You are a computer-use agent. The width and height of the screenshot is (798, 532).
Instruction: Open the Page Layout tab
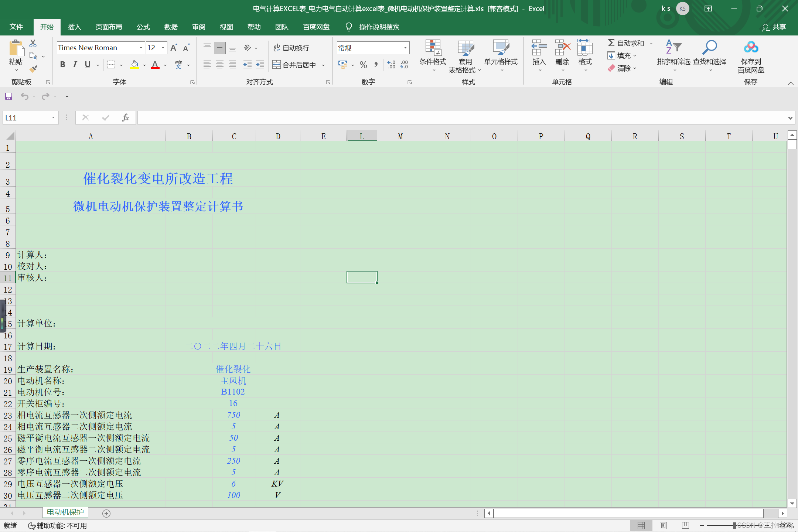[109, 27]
